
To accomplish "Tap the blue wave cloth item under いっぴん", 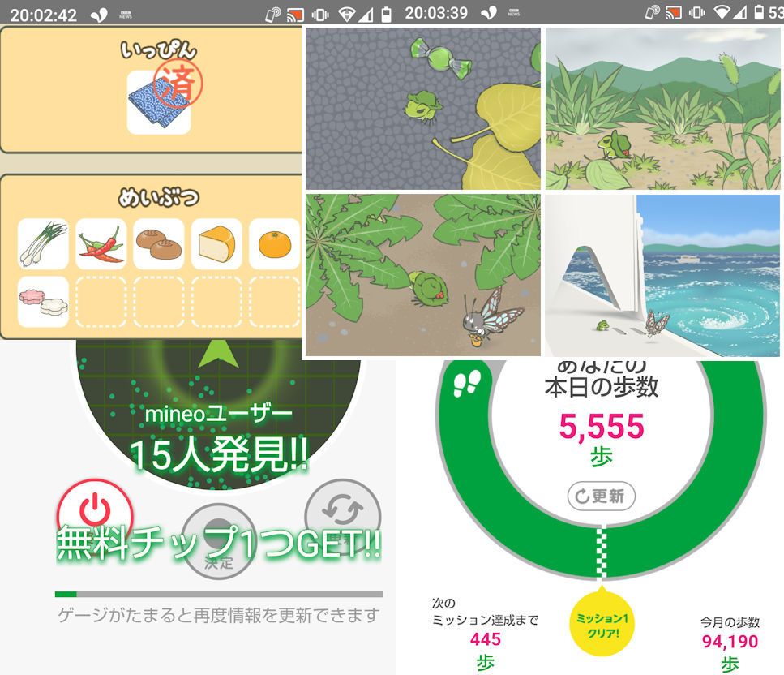I will point(158,102).
